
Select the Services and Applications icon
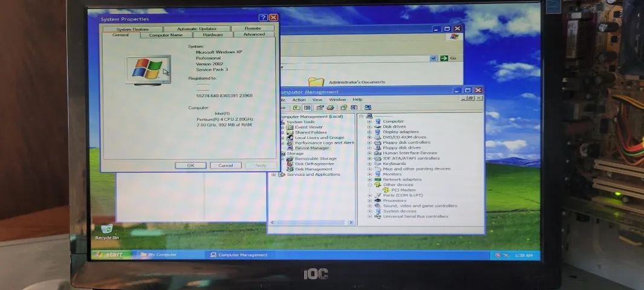click(x=282, y=175)
